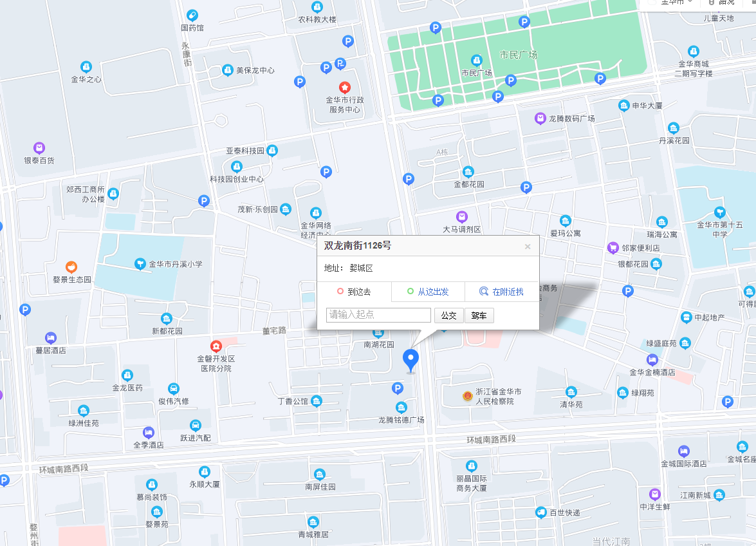The height and width of the screenshot is (546, 756).
Task: Click the 百世快递 delivery truck icon
Action: click(540, 512)
